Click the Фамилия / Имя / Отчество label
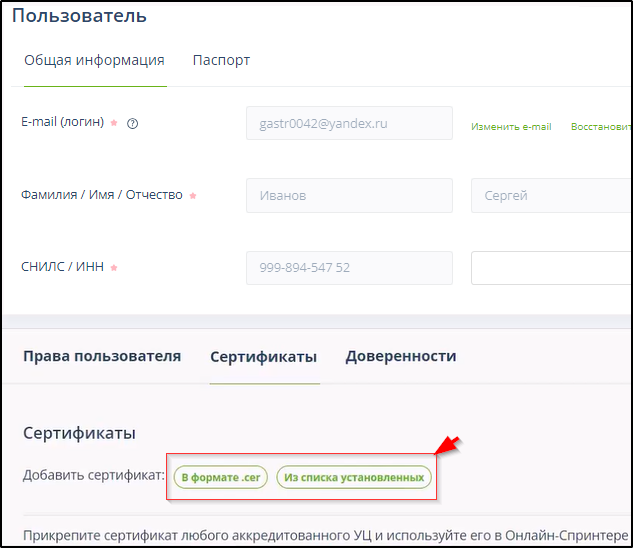 click(102, 195)
